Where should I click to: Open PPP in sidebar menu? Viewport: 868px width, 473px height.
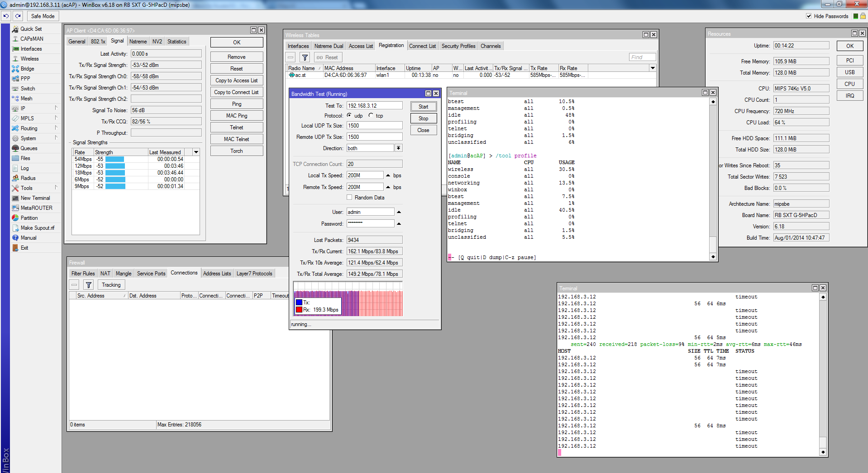click(x=25, y=79)
